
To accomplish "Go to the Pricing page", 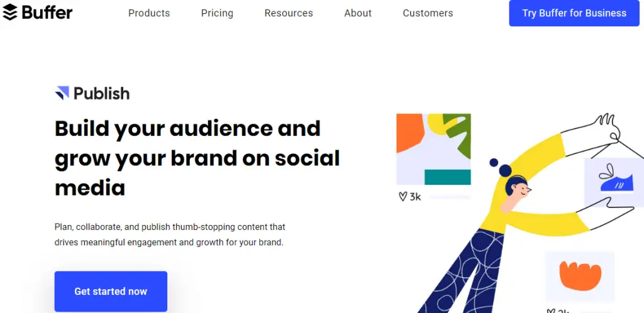I will pyautogui.click(x=217, y=13).
